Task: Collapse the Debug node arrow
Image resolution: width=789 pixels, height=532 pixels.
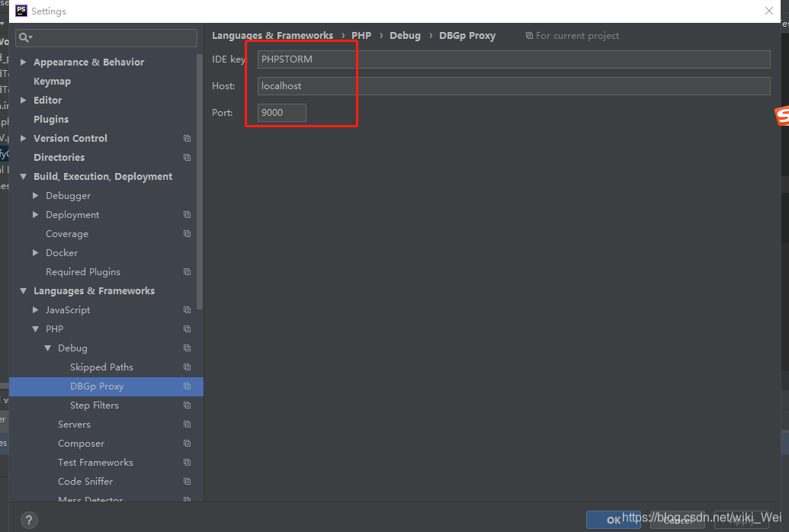Action: pyautogui.click(x=47, y=348)
